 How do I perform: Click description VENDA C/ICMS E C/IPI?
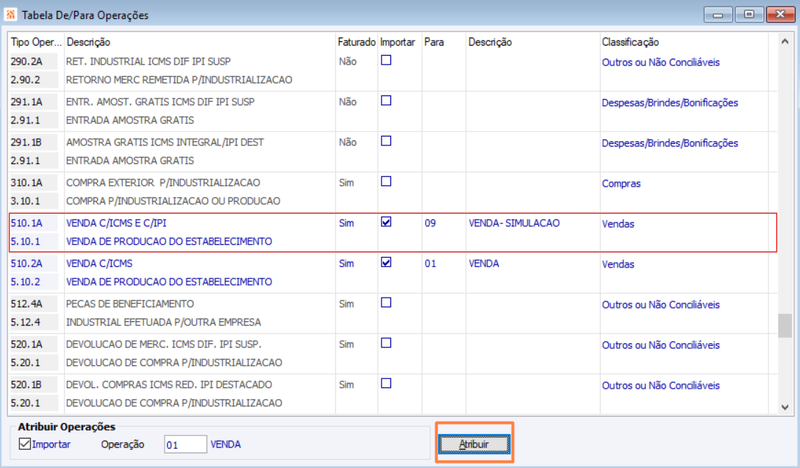tap(116, 223)
